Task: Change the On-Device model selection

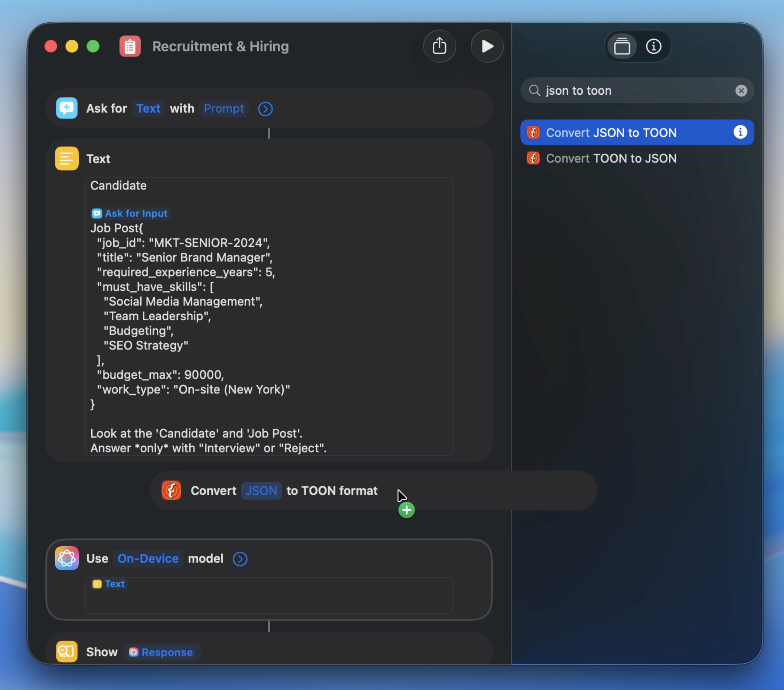Action: coord(148,558)
